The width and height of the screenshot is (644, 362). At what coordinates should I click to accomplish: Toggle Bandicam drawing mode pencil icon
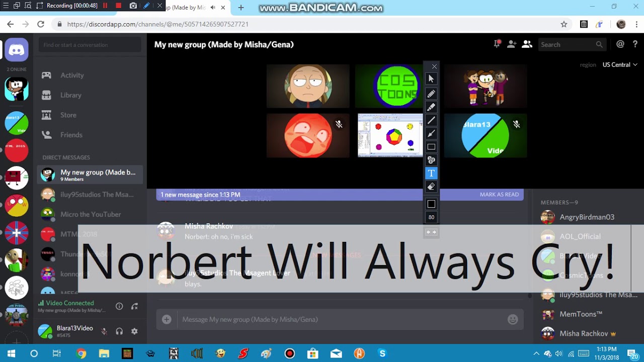(x=146, y=6)
